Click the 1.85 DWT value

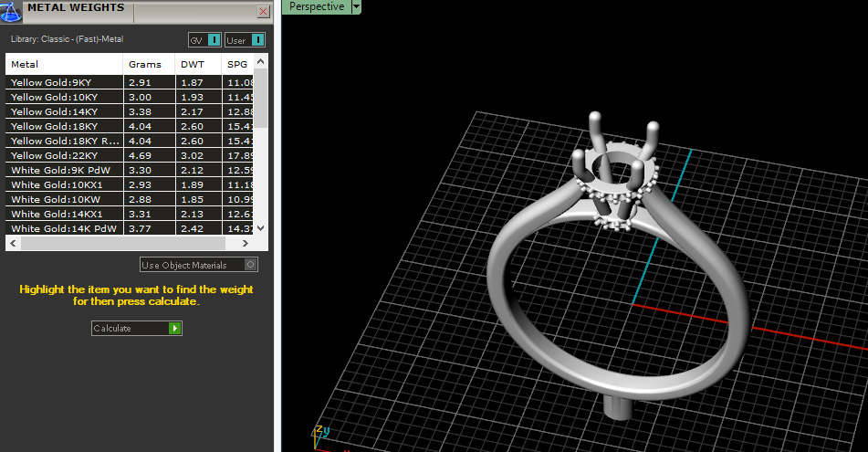tap(192, 199)
